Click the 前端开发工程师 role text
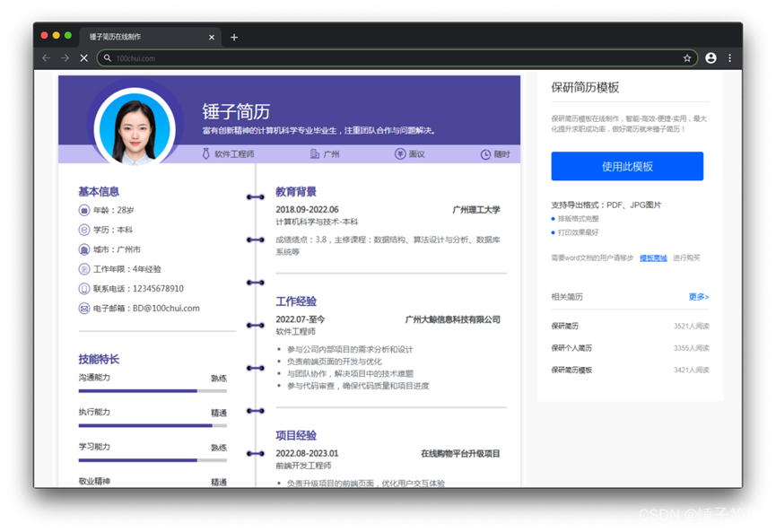The width and height of the screenshot is (776, 532). (x=303, y=466)
